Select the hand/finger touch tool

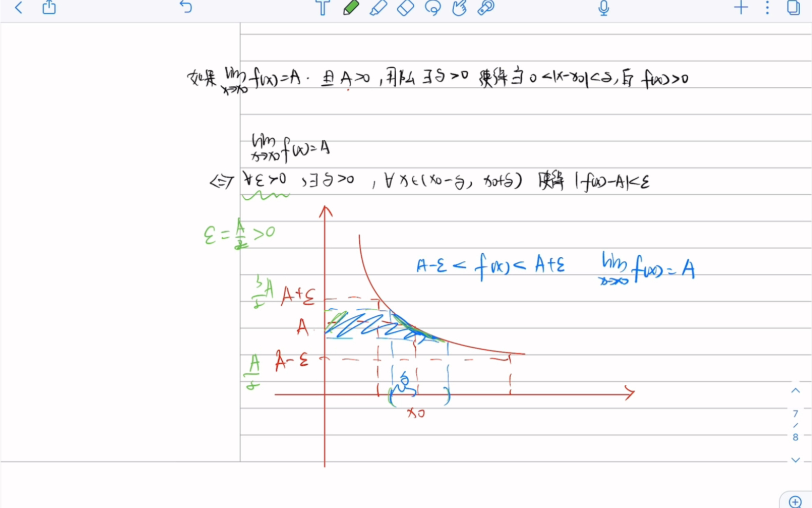coord(459,8)
